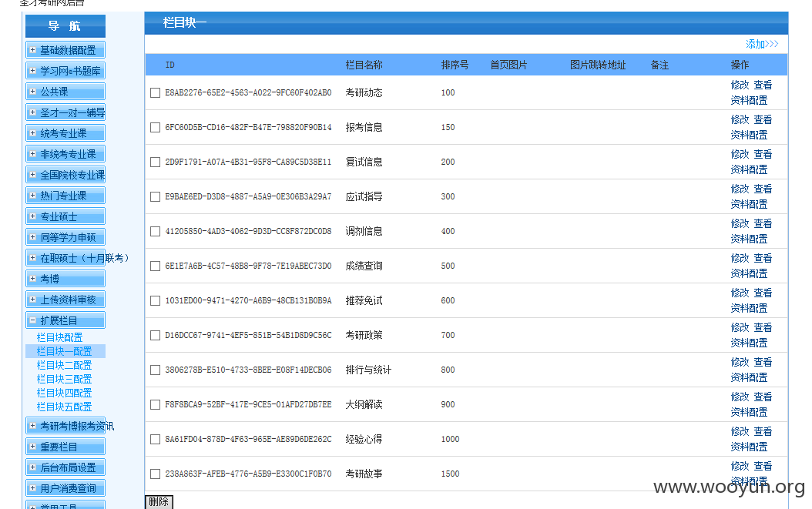Click 查看 for 考研动态 row
Screen dimensions: 812x509
(763, 85)
